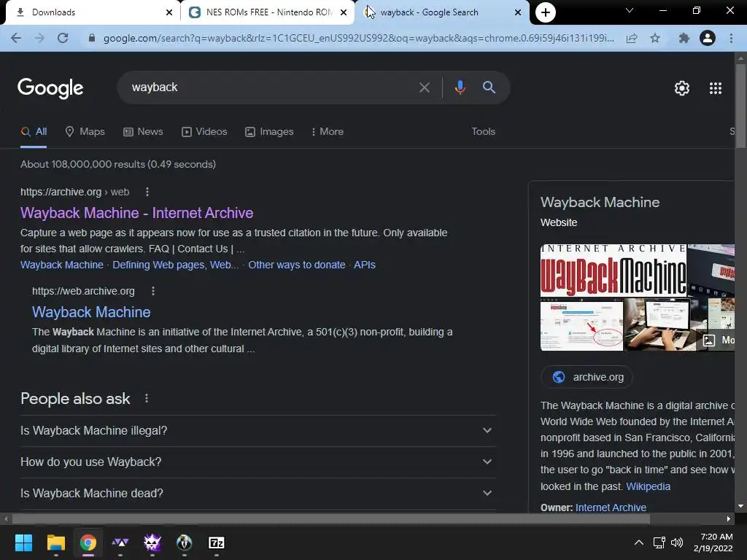Open the Tools options
The image size is (747, 560).
click(x=483, y=132)
